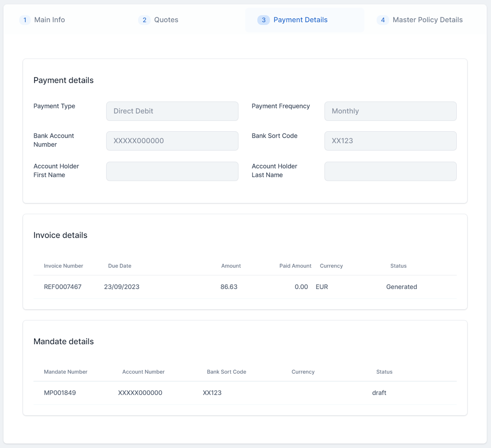Click the Due Date column header

pyautogui.click(x=119, y=266)
